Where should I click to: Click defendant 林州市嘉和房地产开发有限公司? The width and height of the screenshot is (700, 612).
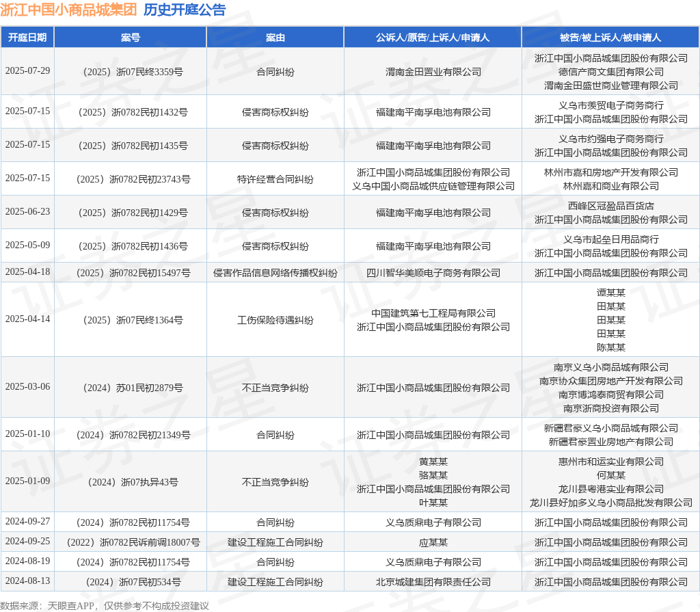(x=610, y=172)
